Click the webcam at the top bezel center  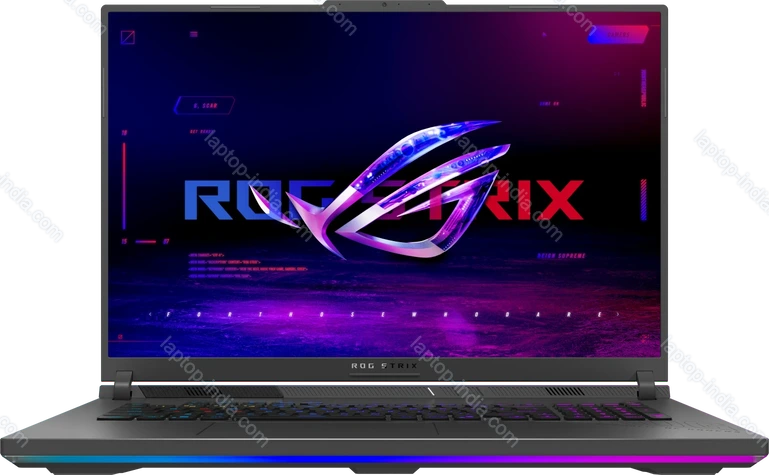tap(384, 6)
